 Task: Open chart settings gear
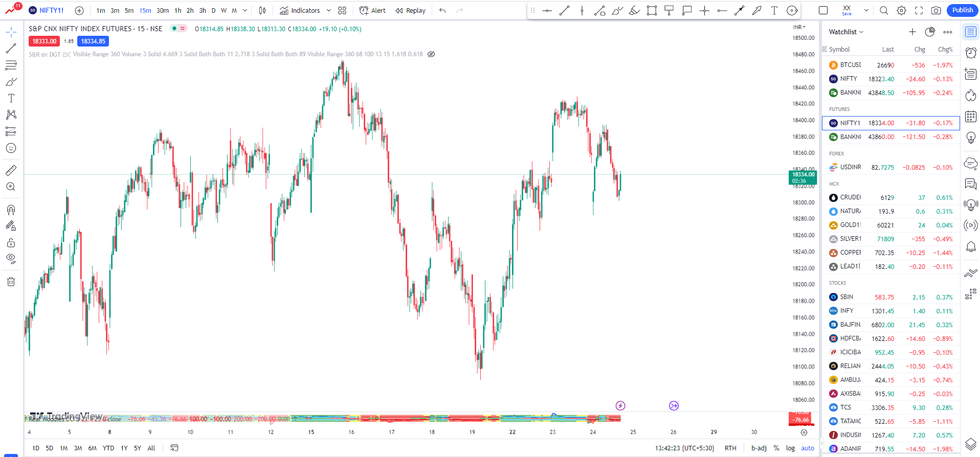(901, 10)
